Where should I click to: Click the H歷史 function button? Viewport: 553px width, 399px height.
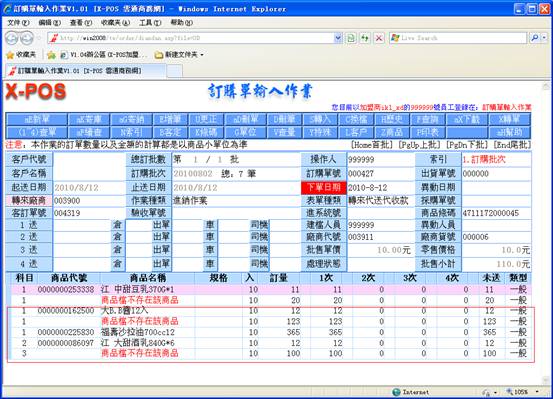click(391, 119)
